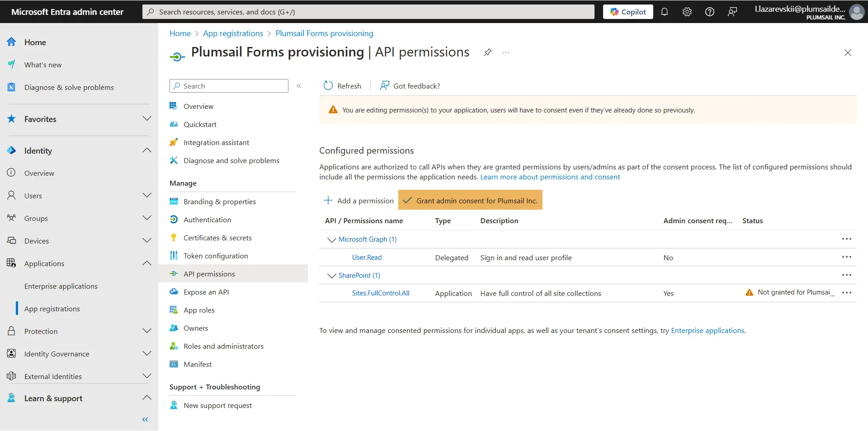868x431 pixels.
Task: Click the Owners people icon
Action: pos(174,328)
